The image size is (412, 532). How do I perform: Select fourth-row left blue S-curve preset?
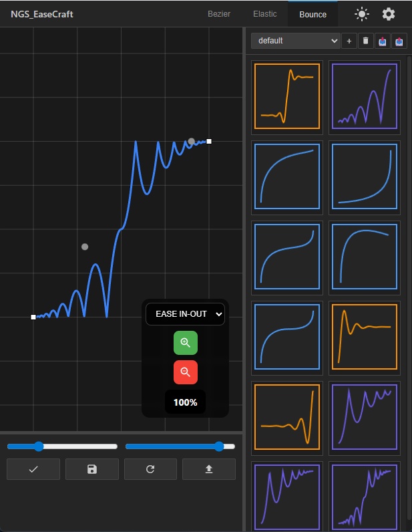tap(287, 337)
